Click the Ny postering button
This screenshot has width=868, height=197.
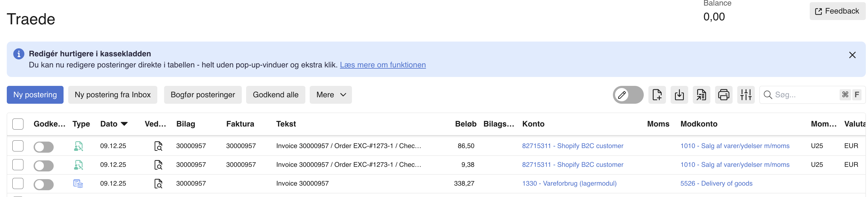(x=35, y=95)
